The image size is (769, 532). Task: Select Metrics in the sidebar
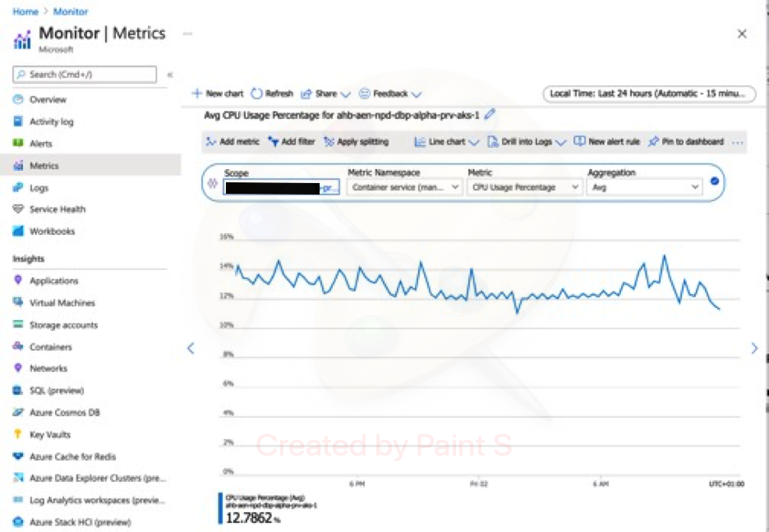click(90, 166)
